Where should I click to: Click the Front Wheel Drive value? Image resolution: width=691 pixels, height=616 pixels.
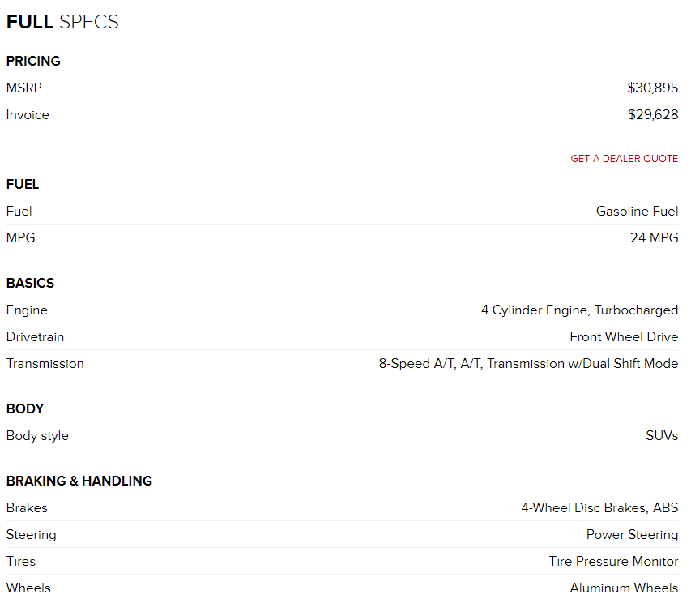pyautogui.click(x=624, y=336)
